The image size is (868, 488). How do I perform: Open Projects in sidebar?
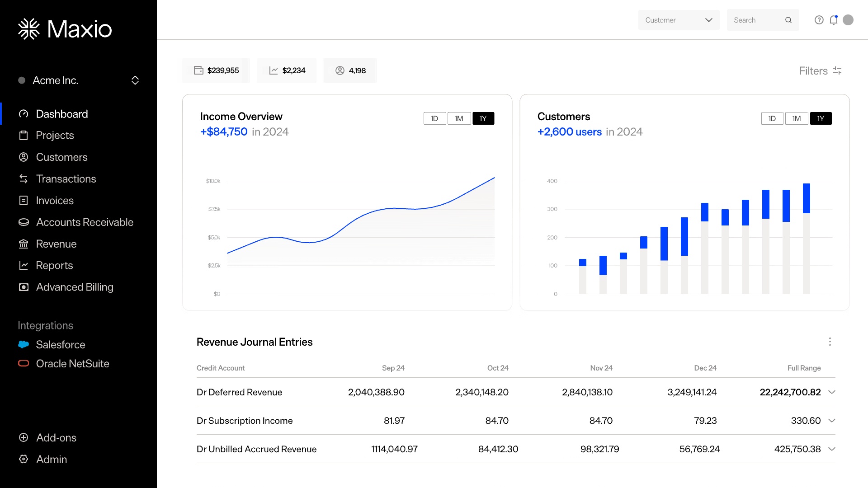click(x=55, y=136)
